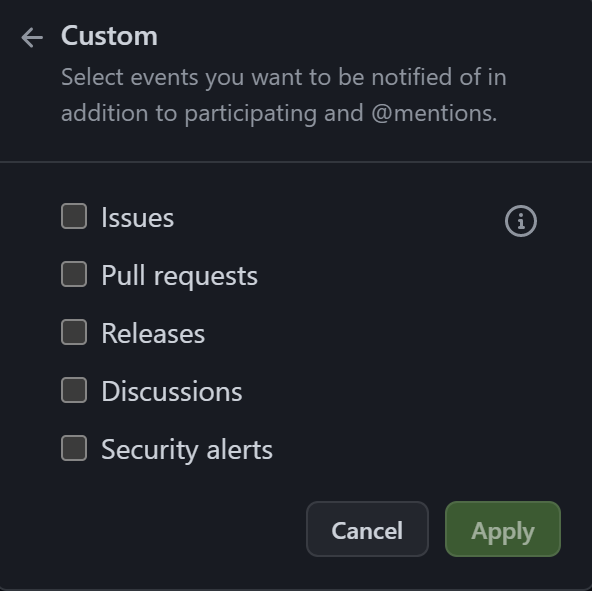Go back using the left arrow icon
Viewport: 592px width, 591px height.
[x=32, y=37]
